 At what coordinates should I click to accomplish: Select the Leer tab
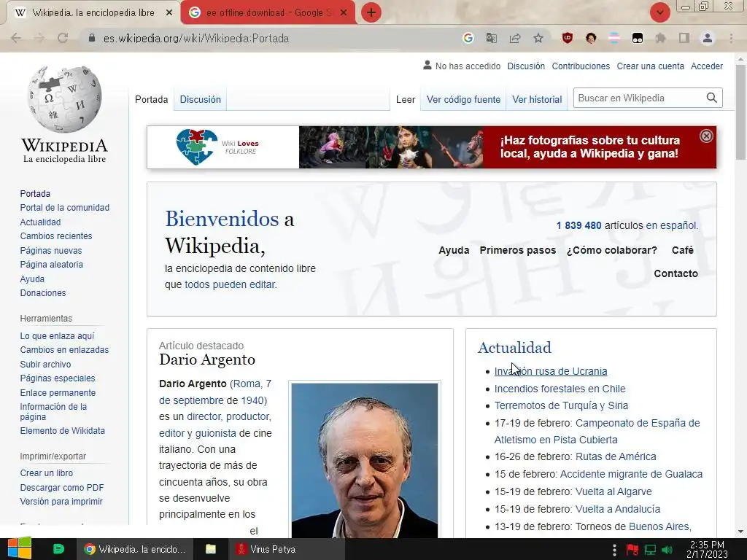406,99
